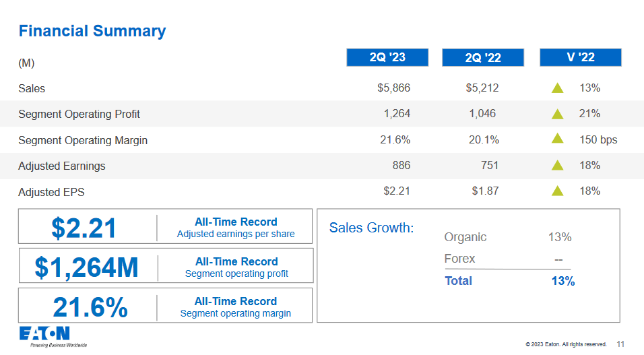Select the Segment Operating Margin row label
644x355 pixels.
point(83,140)
